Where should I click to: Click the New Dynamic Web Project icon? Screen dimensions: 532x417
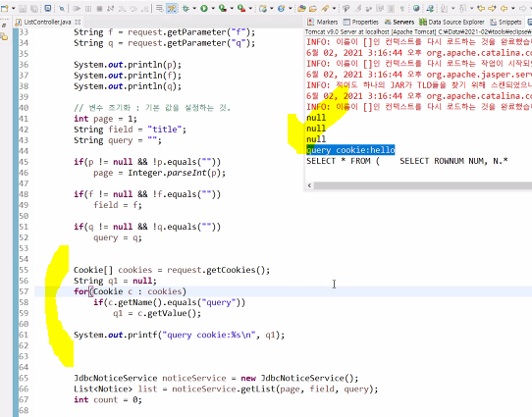tap(263, 9)
